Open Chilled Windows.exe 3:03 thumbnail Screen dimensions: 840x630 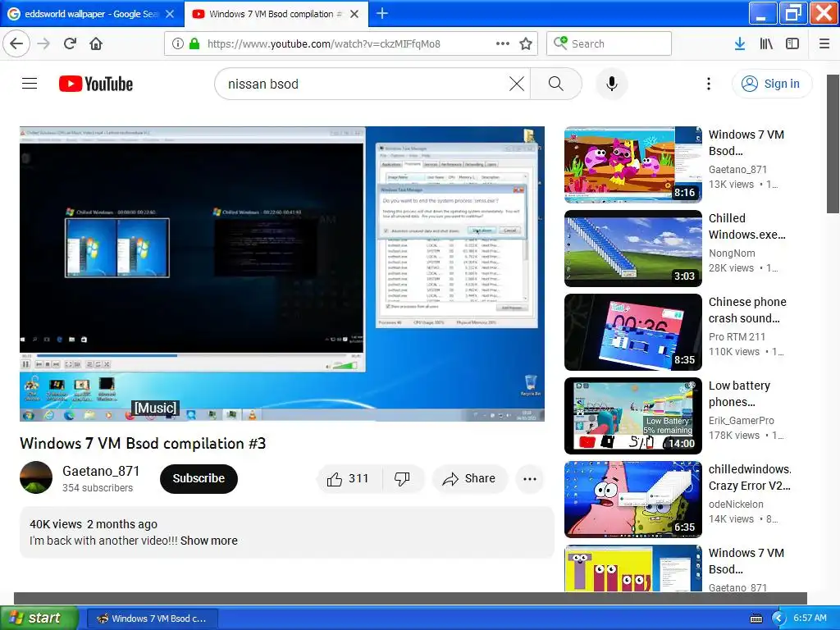pos(633,248)
